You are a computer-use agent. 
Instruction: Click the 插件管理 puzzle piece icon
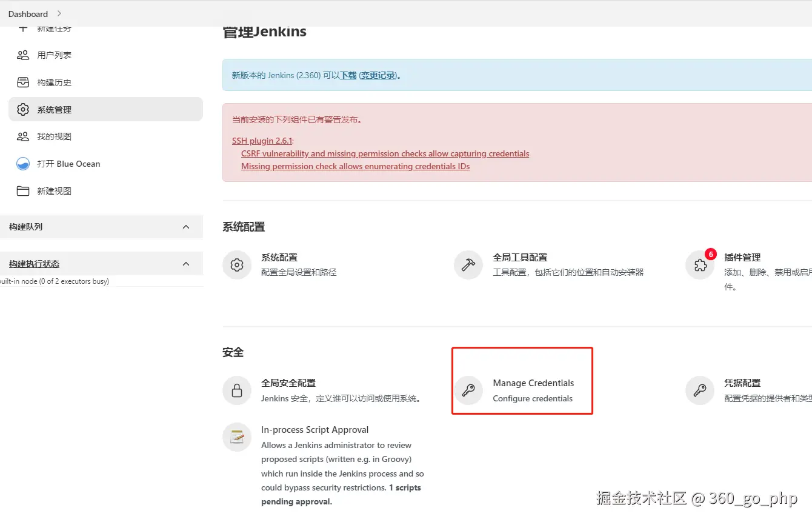(x=700, y=266)
